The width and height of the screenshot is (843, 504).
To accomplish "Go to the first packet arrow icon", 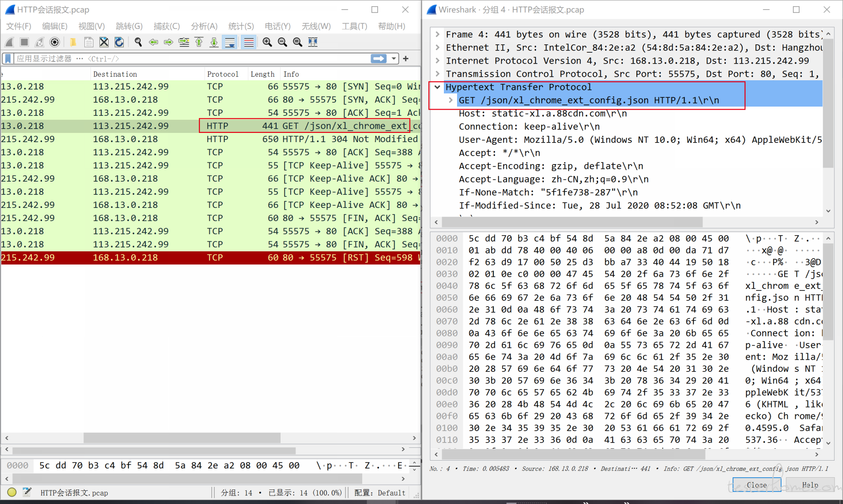I will click(x=199, y=42).
